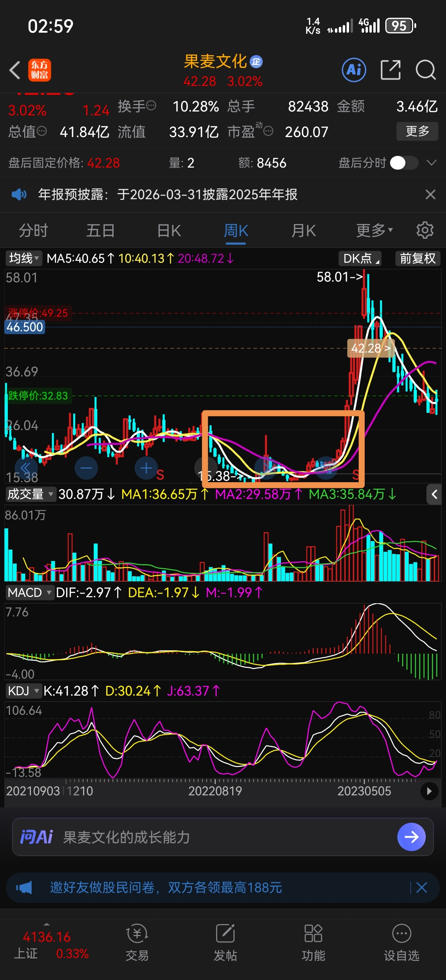Expand the 更多 chart period dropdown

(375, 230)
